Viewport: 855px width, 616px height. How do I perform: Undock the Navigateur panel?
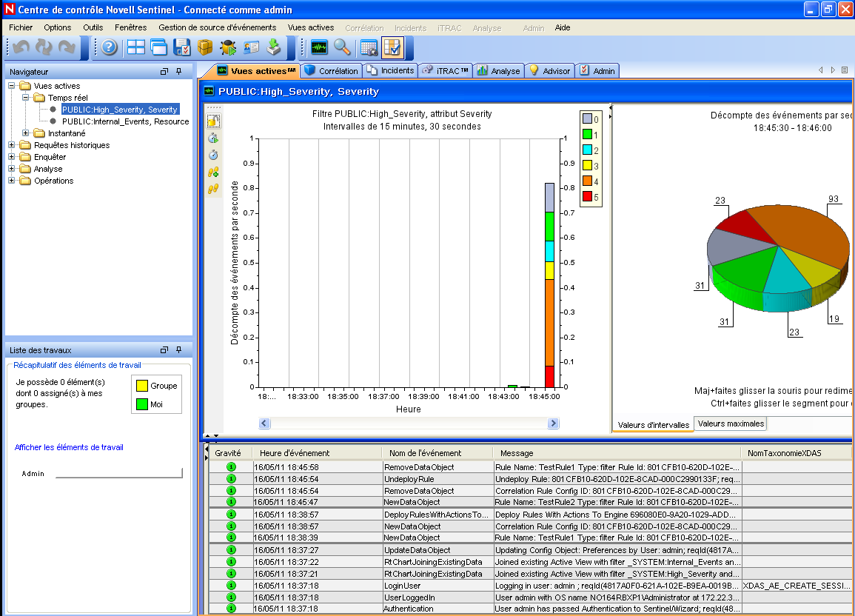coord(164,71)
